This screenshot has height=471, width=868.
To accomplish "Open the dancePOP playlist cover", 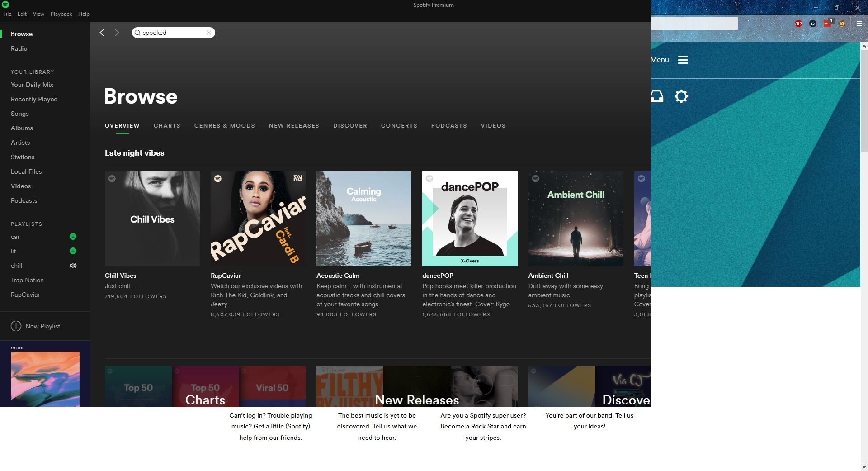I will [470, 219].
